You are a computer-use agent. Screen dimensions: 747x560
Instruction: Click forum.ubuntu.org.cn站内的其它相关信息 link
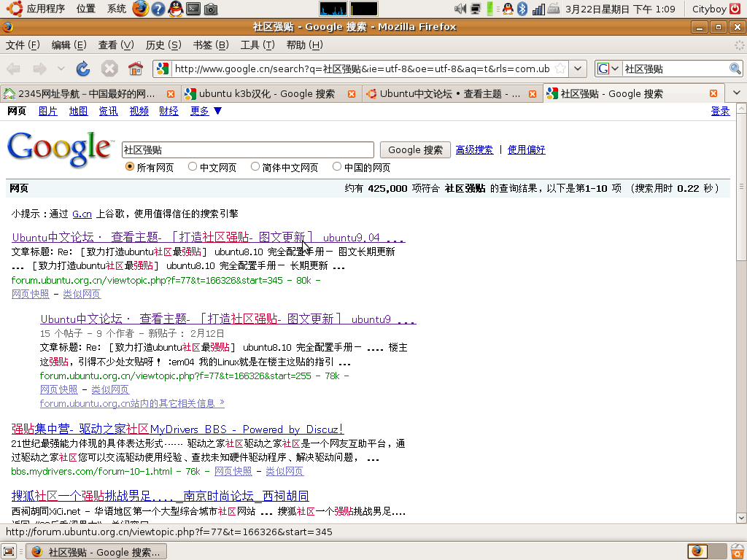pos(132,403)
